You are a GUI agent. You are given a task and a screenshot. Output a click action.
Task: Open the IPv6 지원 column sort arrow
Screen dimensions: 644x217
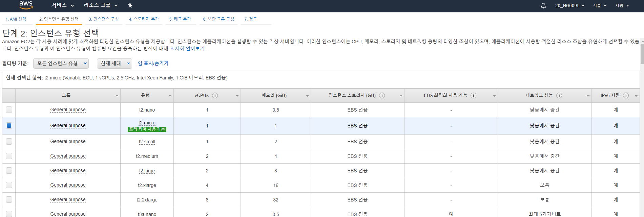click(x=636, y=96)
